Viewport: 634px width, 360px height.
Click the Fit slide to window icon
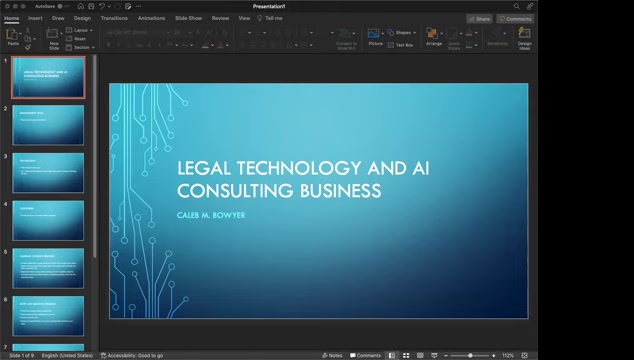[x=524, y=356]
